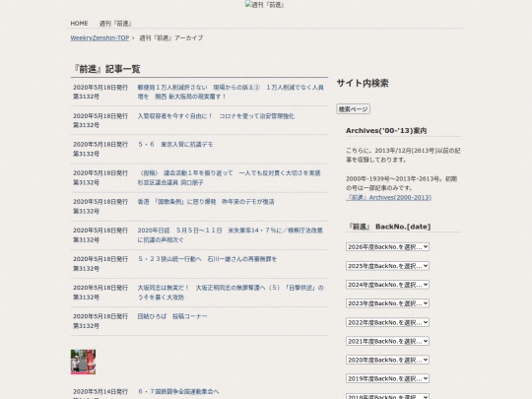Click the サイト内検索 sidebar heading
The image size is (532, 399).
coord(363,83)
